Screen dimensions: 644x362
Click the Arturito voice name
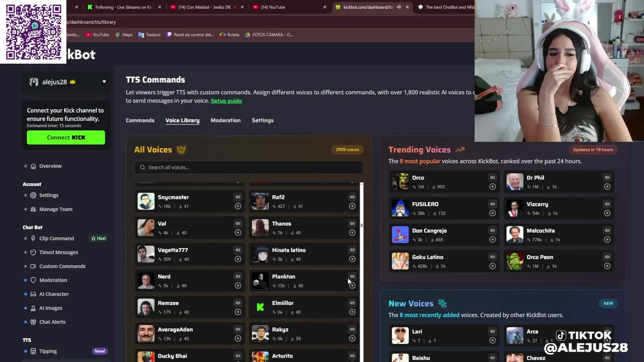pyautogui.click(x=282, y=356)
